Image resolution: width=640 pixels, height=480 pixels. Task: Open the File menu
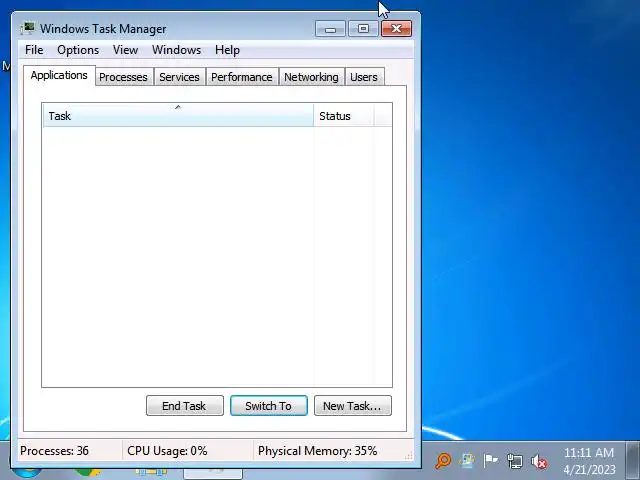point(34,50)
